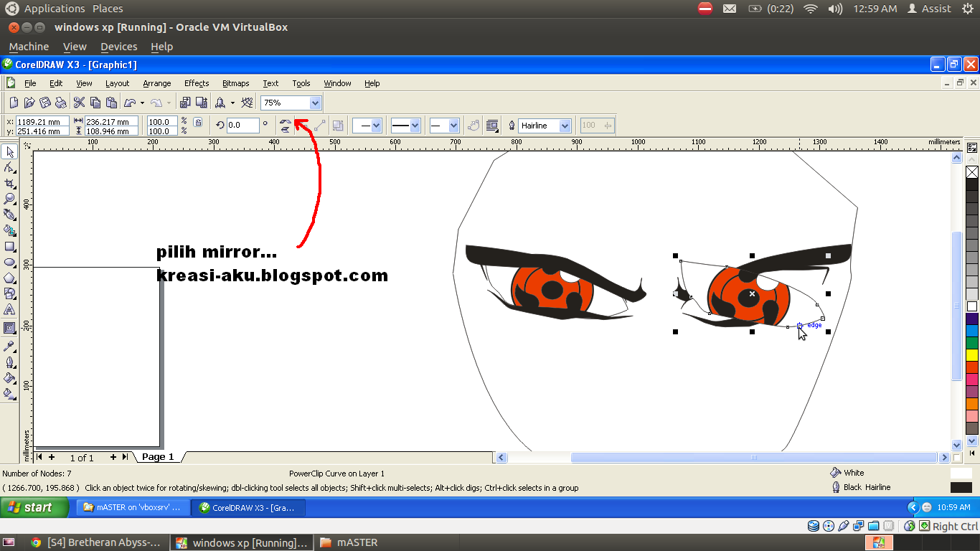Switch to the Page 1 tab

(158, 457)
